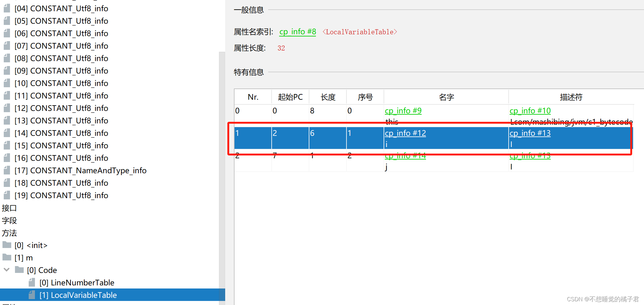Select the 接口 tree node

(9, 208)
